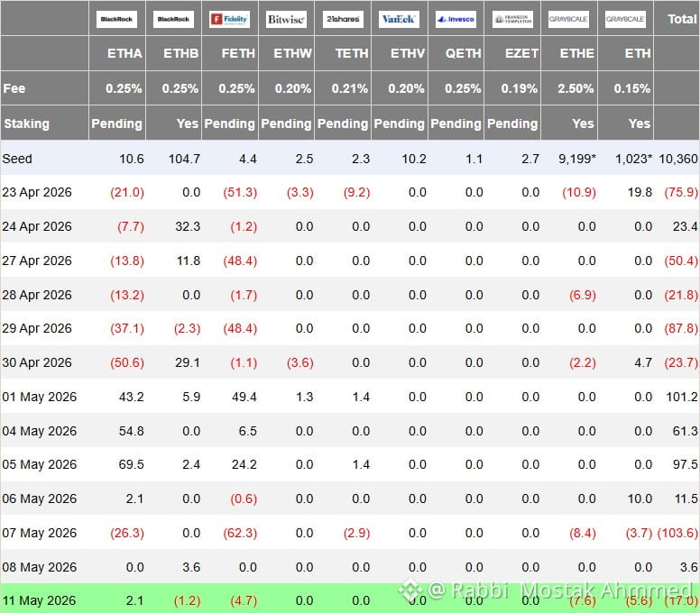This screenshot has height=613, width=700.
Task: Select the ETHA ticker header
Action: point(124,53)
